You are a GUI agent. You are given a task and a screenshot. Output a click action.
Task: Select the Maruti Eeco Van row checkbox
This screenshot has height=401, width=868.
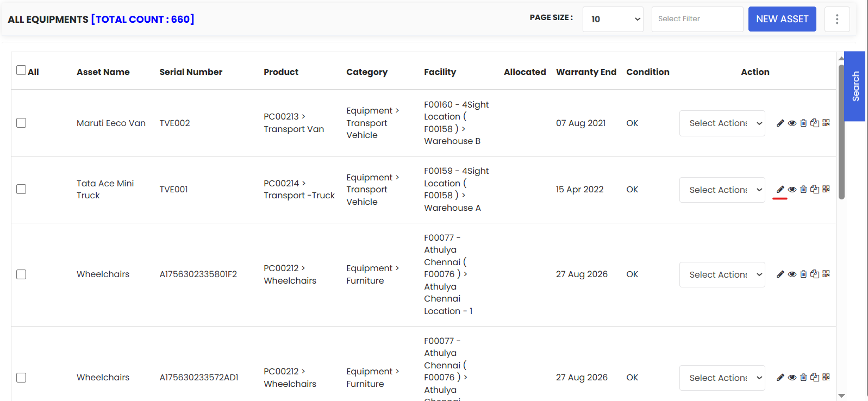(21, 123)
